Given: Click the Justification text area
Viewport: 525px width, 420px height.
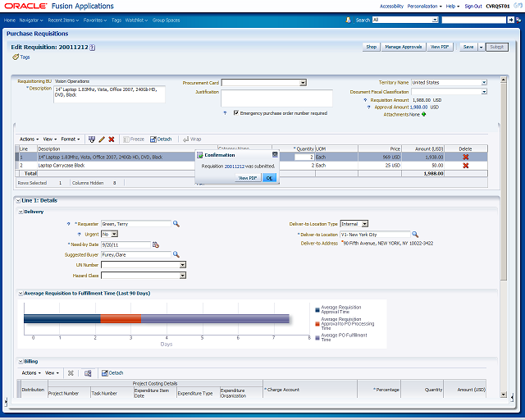Looking at the screenshot, I should (x=276, y=98).
